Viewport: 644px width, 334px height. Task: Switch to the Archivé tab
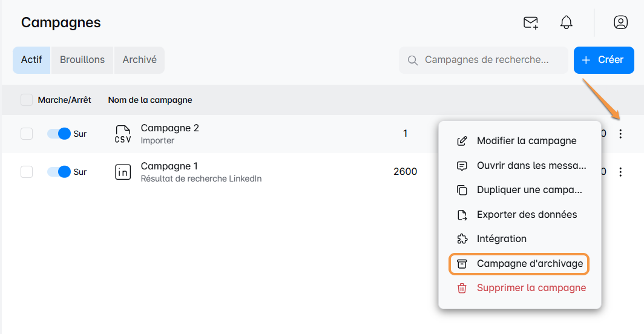pyautogui.click(x=139, y=60)
